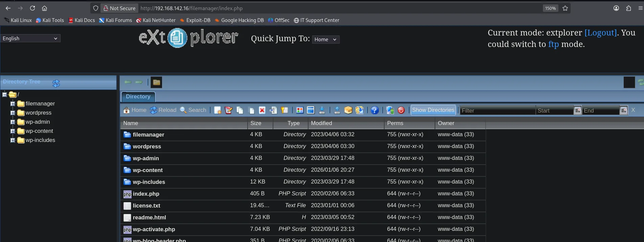Bookmark the page with the star icon

click(x=565, y=8)
